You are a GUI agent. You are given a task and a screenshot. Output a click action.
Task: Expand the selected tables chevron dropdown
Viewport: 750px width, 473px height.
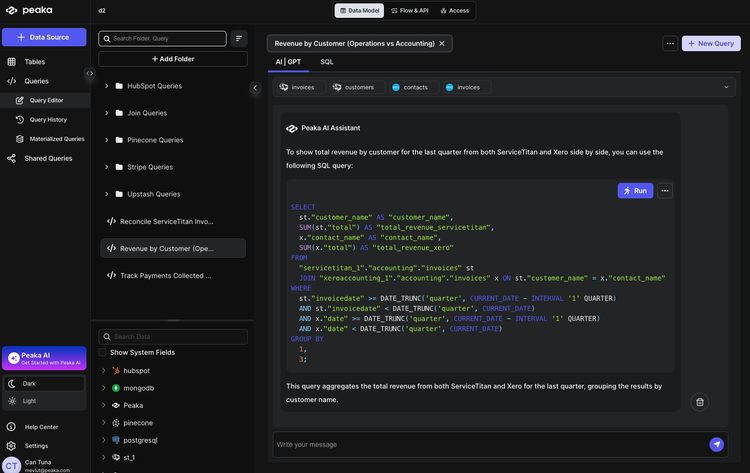point(726,88)
